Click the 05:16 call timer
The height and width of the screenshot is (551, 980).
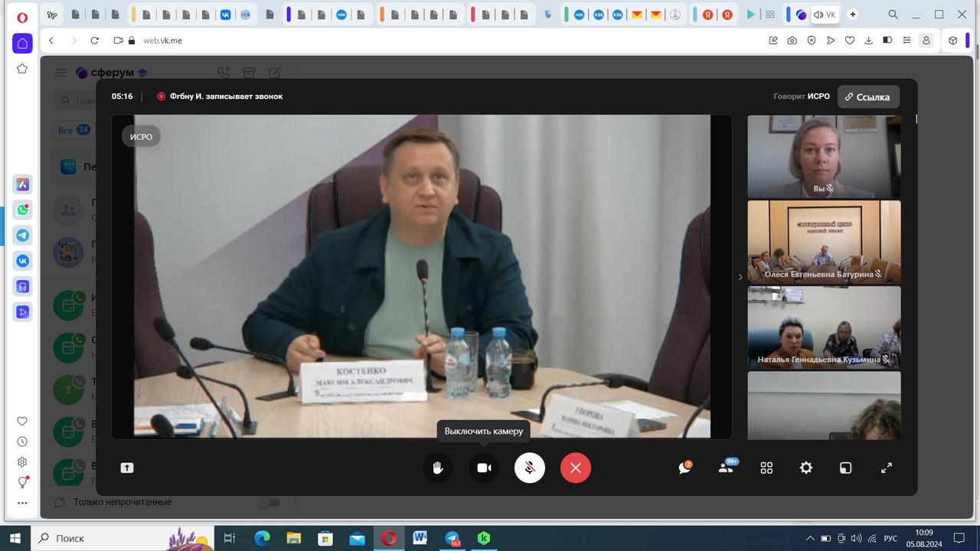[x=122, y=96]
